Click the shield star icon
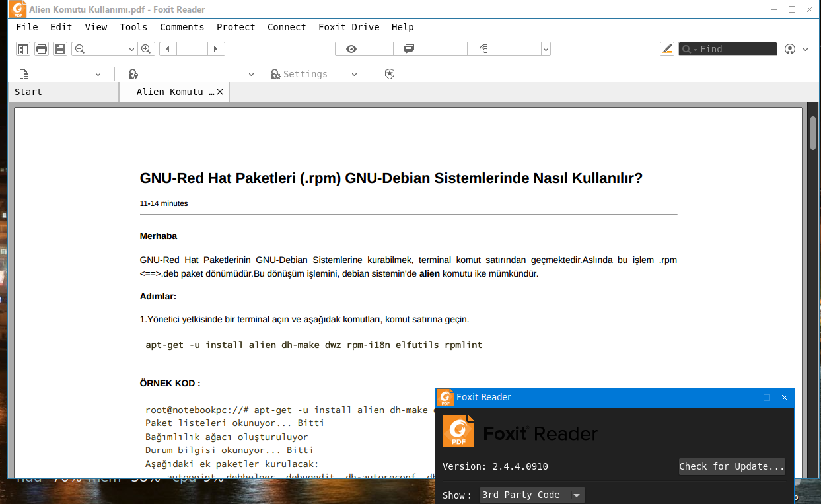Screen dimensions: 821x504 pos(390,74)
